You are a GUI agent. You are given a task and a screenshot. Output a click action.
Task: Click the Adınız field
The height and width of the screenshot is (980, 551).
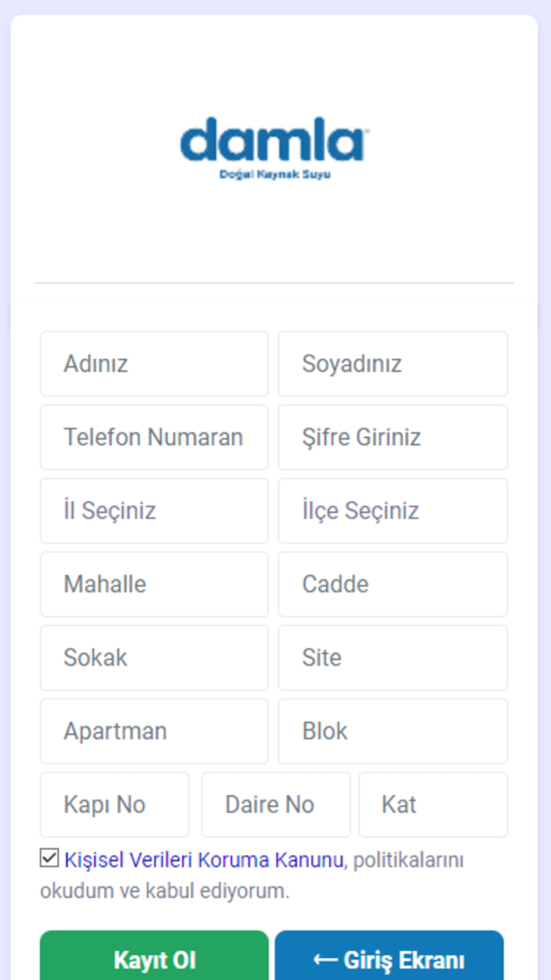153,364
